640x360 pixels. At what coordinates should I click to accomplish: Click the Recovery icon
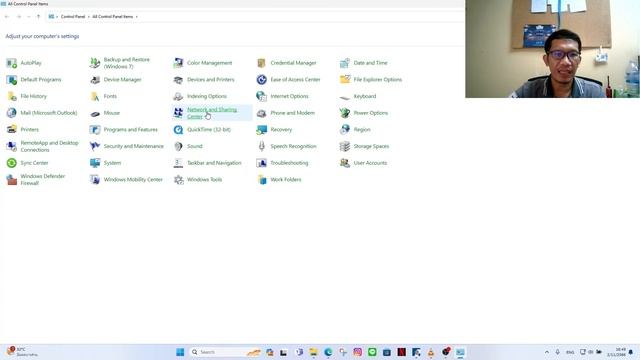(262, 130)
